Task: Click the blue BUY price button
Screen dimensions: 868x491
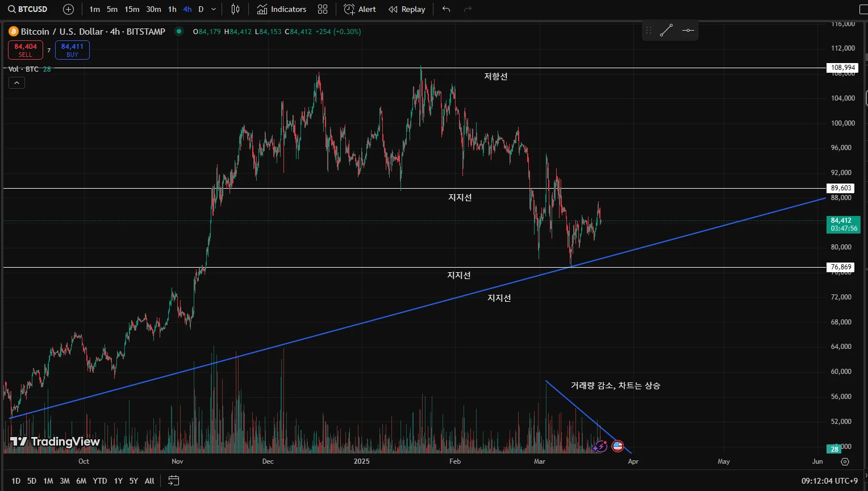Action: [72, 50]
